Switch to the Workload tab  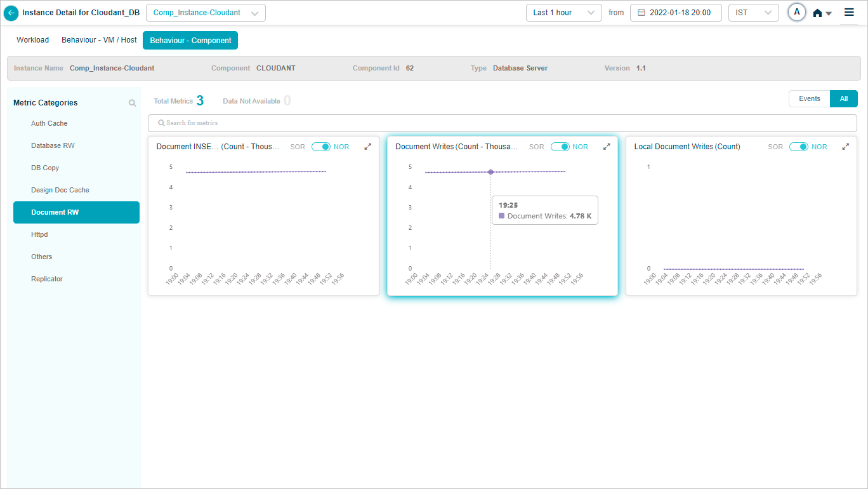coord(32,40)
